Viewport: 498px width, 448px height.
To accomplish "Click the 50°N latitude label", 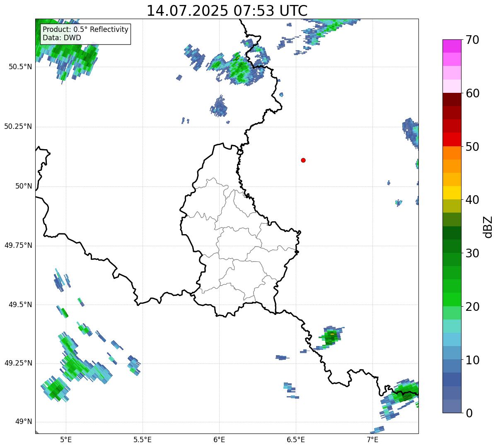I will coord(24,186).
